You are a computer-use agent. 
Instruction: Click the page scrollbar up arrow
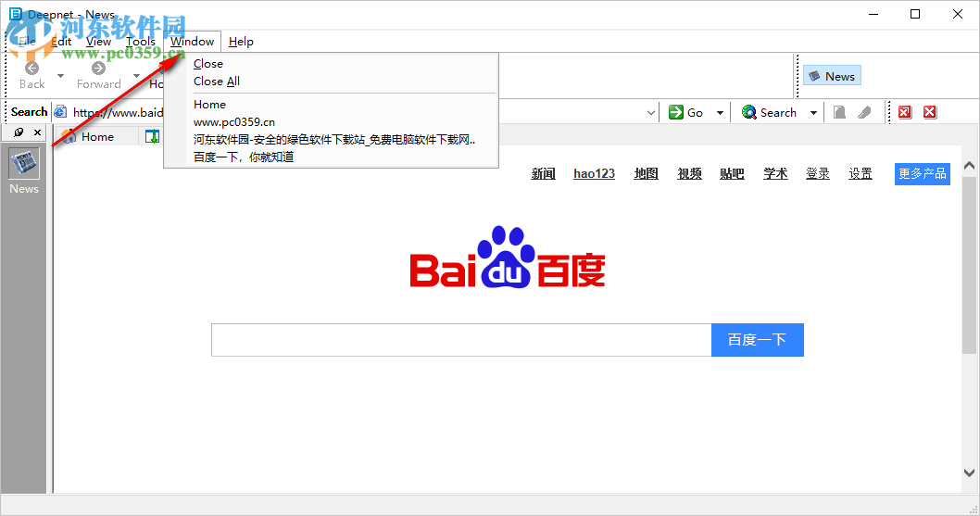pyautogui.click(x=970, y=166)
